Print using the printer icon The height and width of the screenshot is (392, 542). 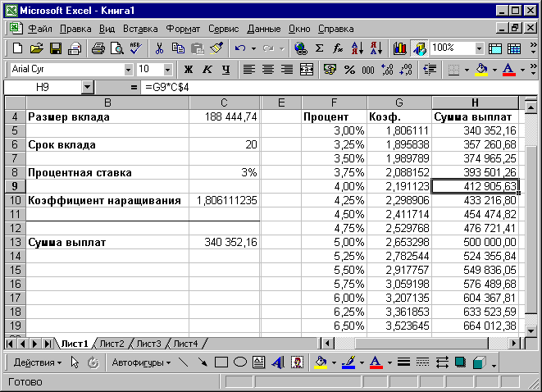tap(75, 48)
